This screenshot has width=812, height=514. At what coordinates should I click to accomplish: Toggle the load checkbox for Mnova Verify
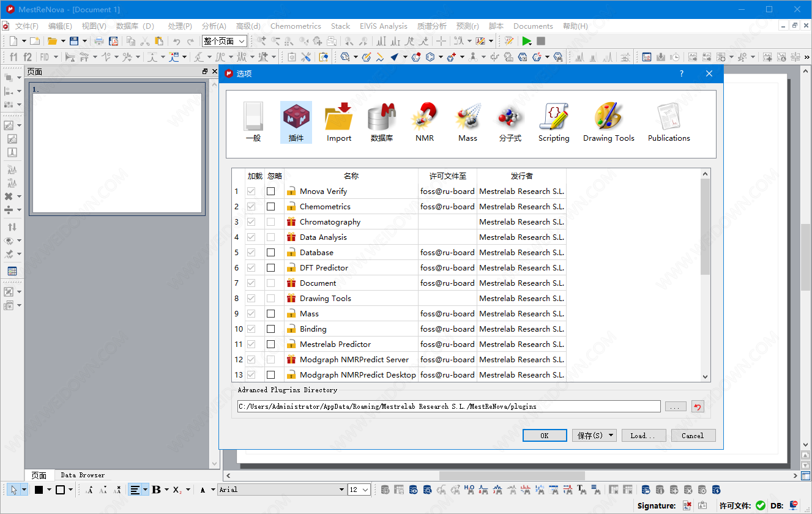pos(251,191)
